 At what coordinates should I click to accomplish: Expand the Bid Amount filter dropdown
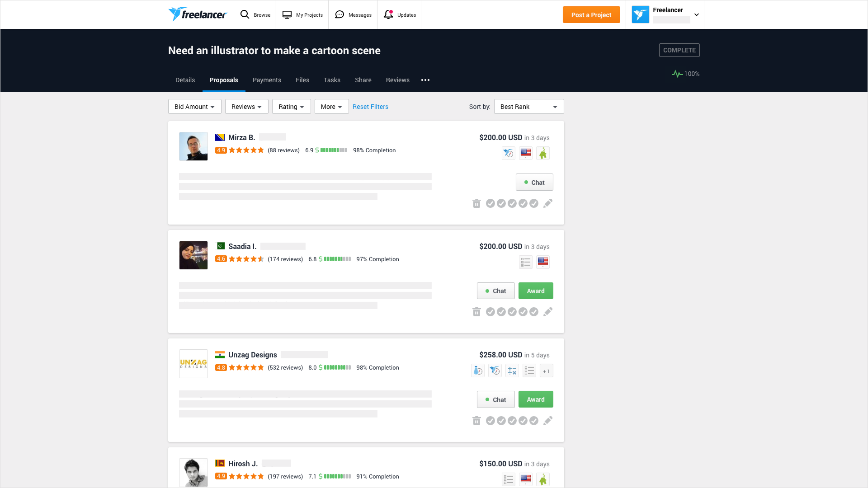[x=194, y=107]
